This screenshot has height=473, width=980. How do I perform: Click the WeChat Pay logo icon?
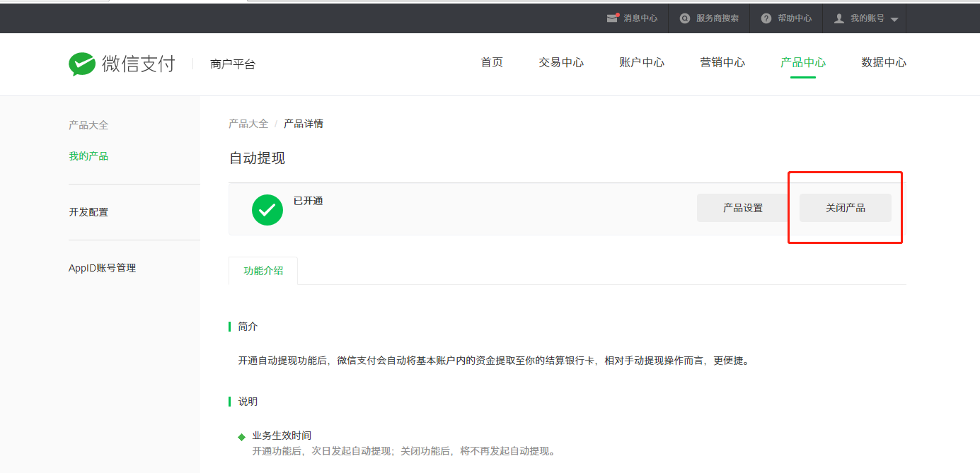82,64
